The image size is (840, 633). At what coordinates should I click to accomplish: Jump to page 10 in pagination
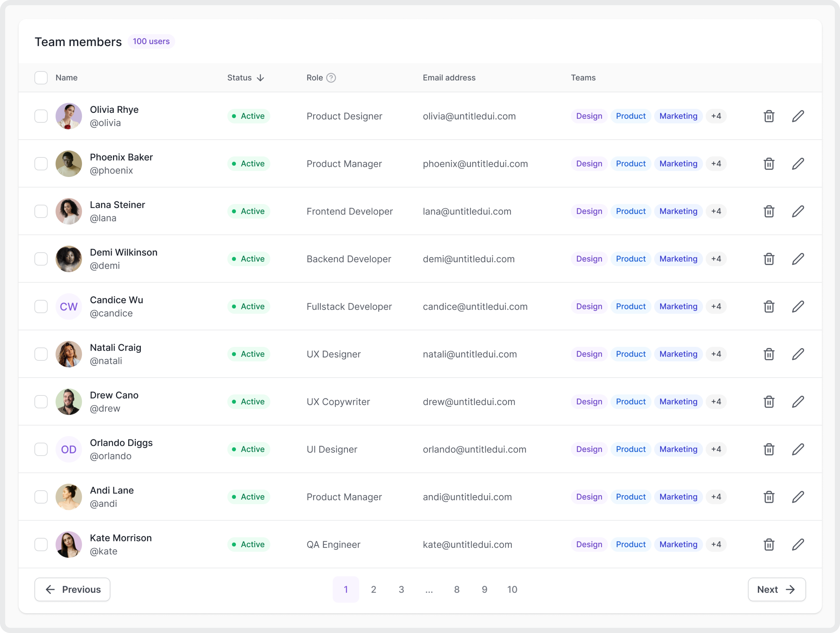click(512, 589)
